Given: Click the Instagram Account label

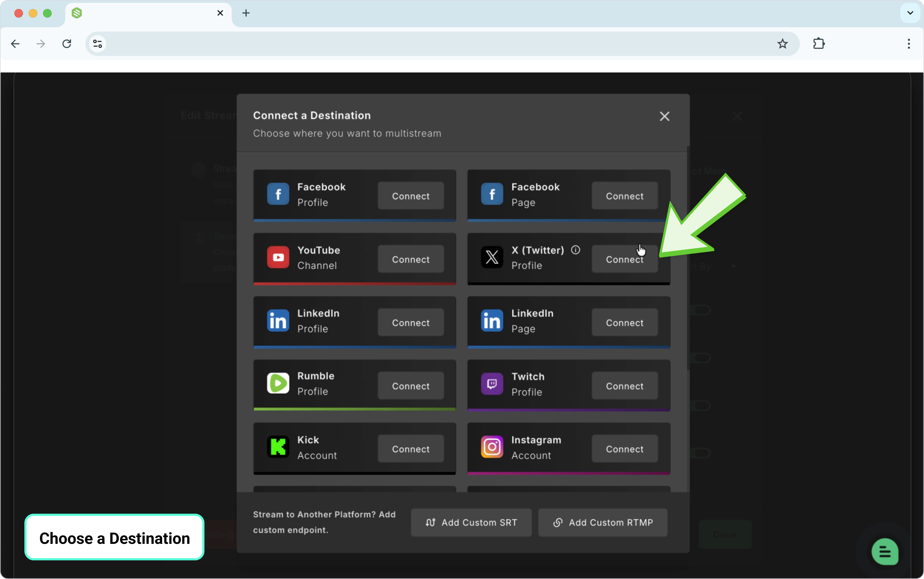Looking at the screenshot, I should [x=536, y=447].
